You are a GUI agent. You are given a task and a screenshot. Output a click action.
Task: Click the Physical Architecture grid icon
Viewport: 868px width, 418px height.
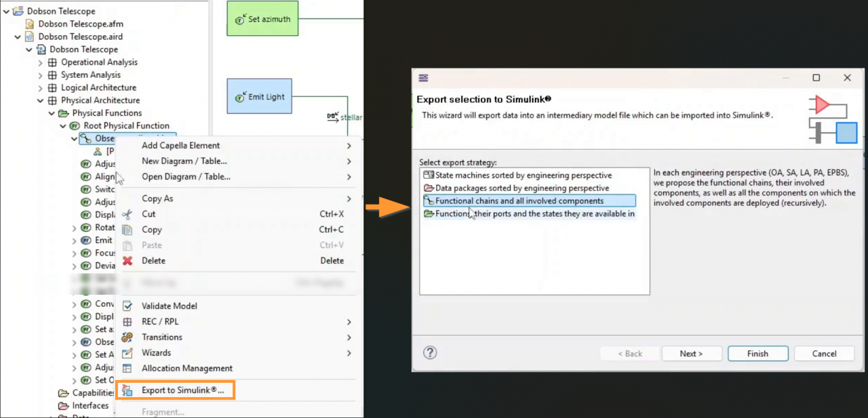pos(52,100)
